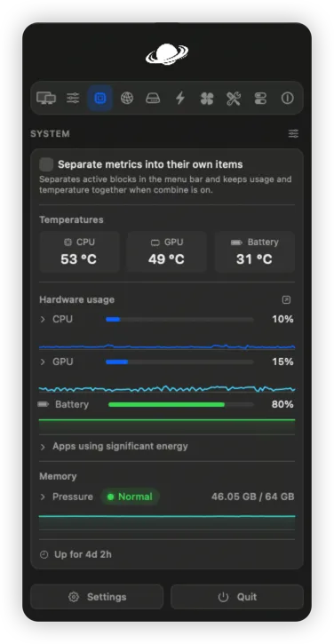This screenshot has height=644, width=334.
Task: Open the displays tab icon
Action: 46,99
